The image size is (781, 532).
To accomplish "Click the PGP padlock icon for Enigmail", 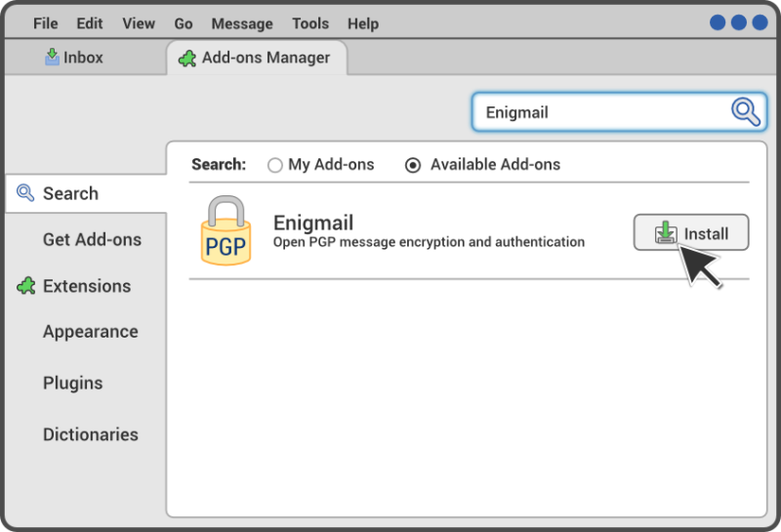I will coord(226,230).
